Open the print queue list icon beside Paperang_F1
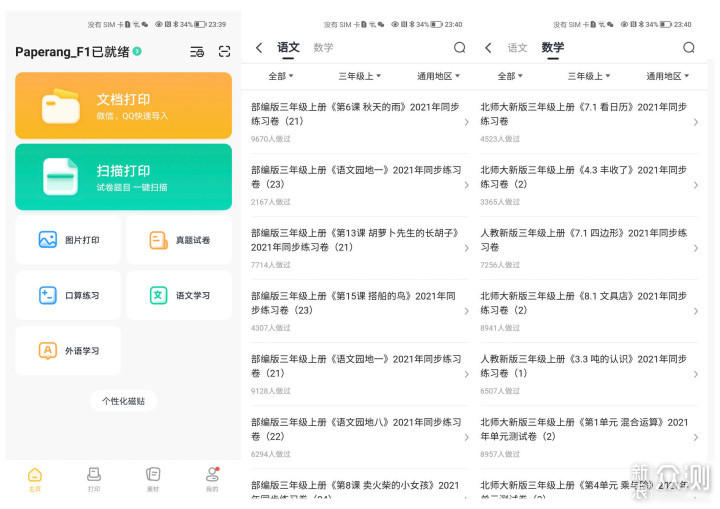 pyautogui.click(x=197, y=51)
